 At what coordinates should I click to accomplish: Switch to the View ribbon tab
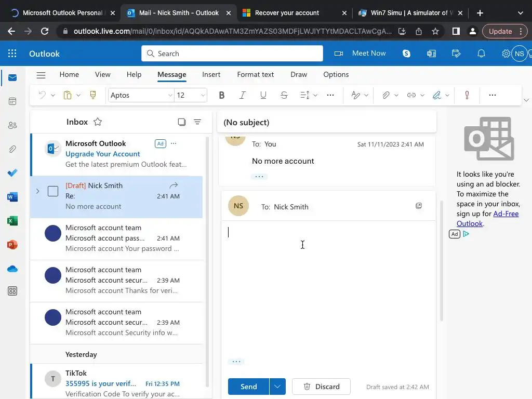[x=102, y=74]
